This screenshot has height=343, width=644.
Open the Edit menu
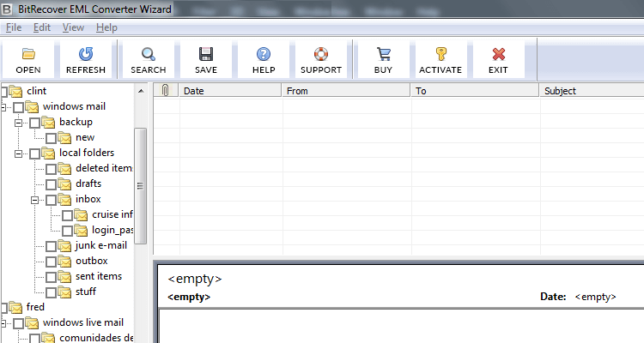click(x=42, y=27)
